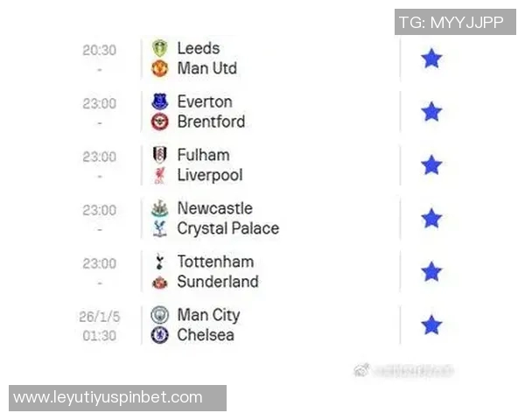
Task: Toggle star for Newcastle vs Crystal Palace
Action: click(431, 219)
